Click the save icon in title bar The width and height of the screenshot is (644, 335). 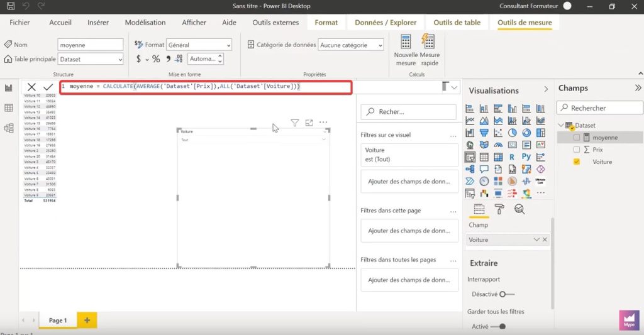click(11, 6)
